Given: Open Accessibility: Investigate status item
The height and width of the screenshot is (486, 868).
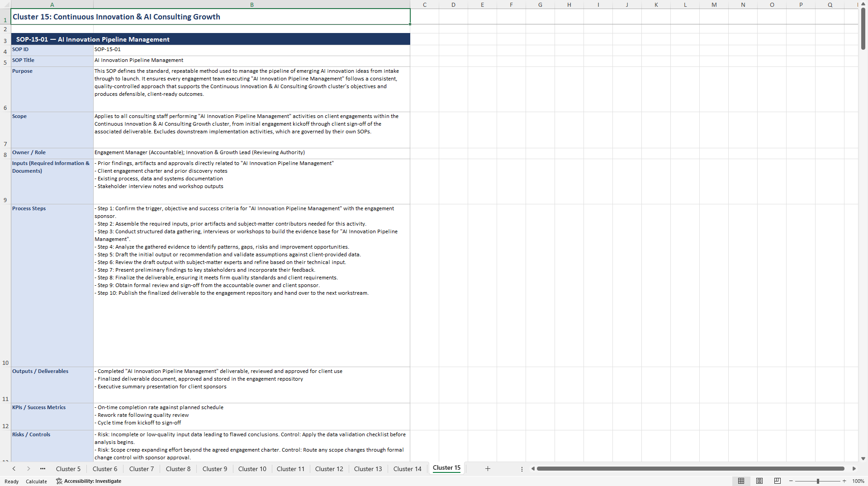Looking at the screenshot, I should click(89, 481).
